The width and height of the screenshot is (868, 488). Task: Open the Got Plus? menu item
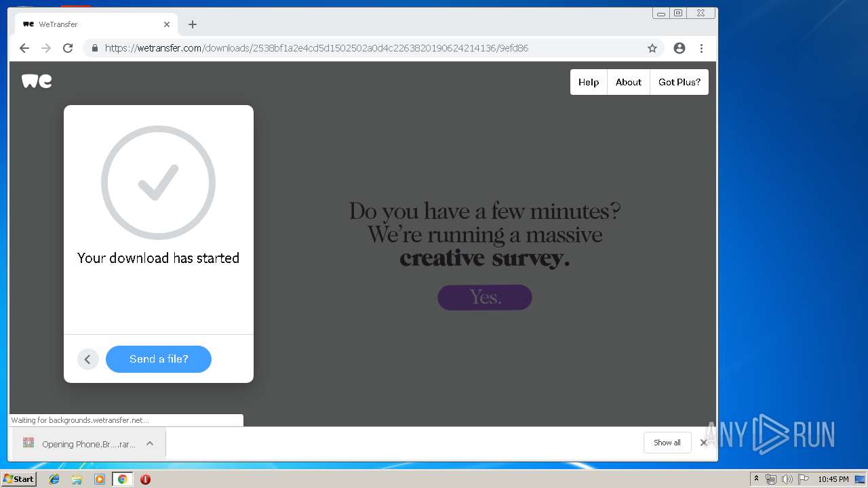coord(679,82)
